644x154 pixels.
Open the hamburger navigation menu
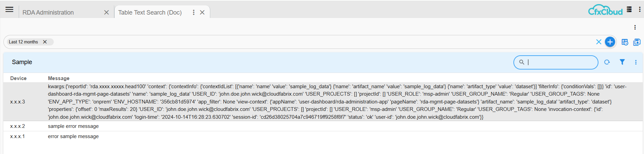(x=10, y=9)
